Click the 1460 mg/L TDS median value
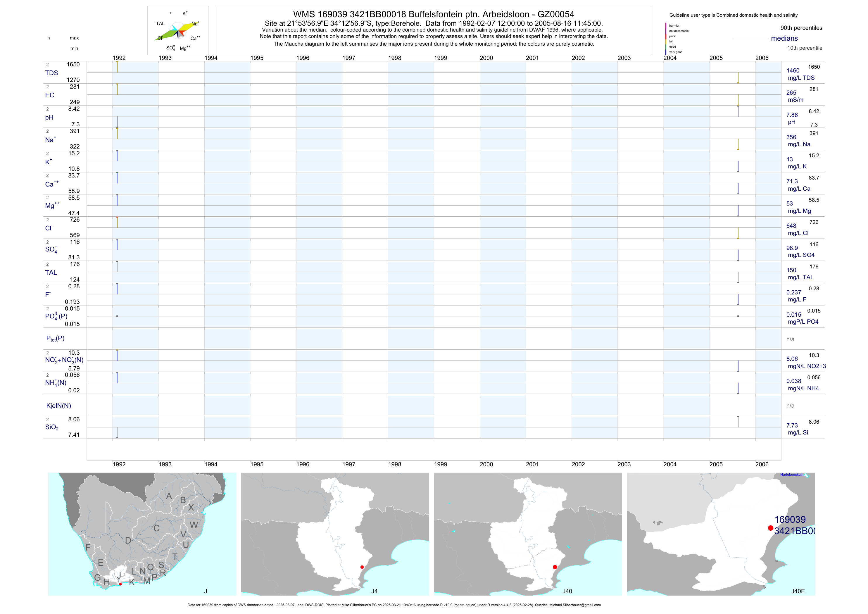Viewport: 868px width, 614px height. click(x=793, y=71)
